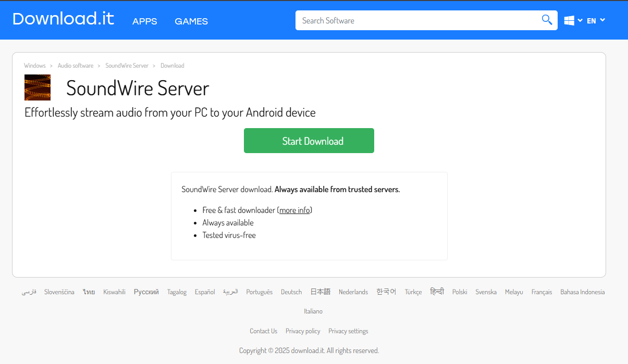Switch language to Português

click(x=260, y=292)
